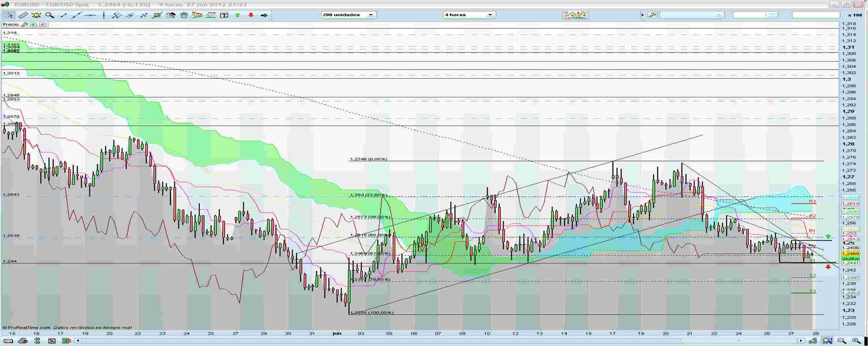Select the red triangle pattern tool

click(197, 15)
